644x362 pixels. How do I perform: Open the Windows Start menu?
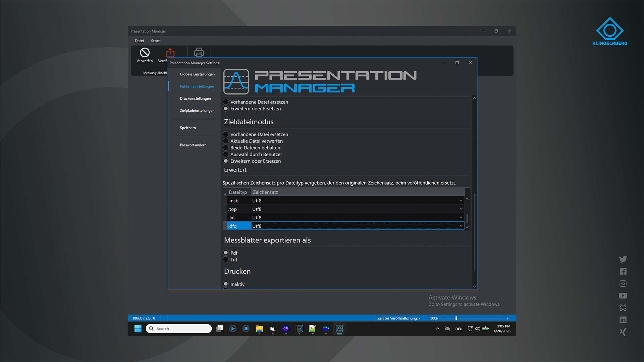[x=138, y=328]
